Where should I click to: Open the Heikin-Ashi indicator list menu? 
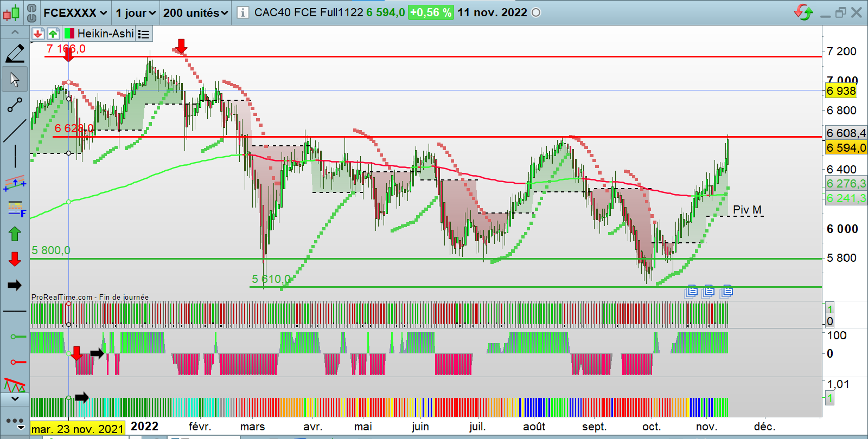(x=144, y=34)
